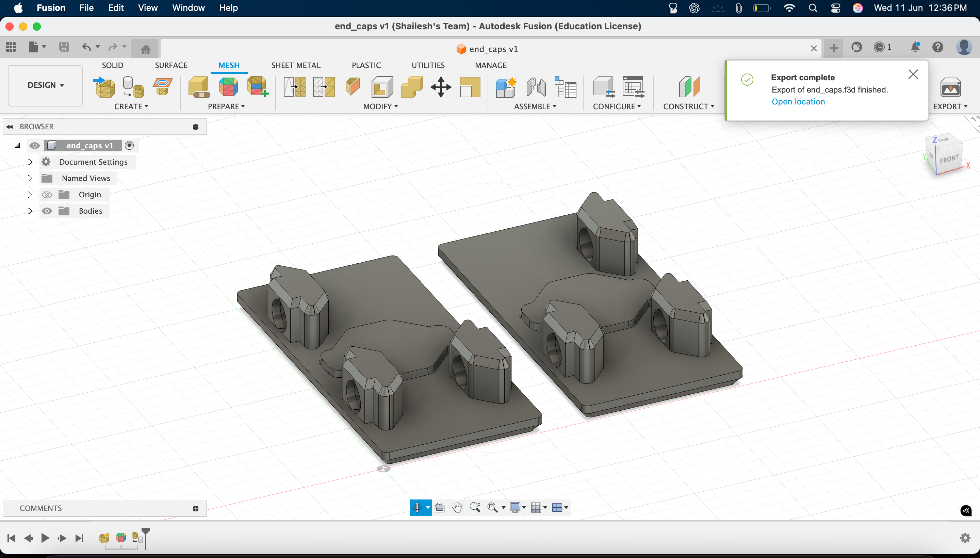Viewport: 980px width, 558px height.
Task: Expand Named Views tree node
Action: (30, 178)
